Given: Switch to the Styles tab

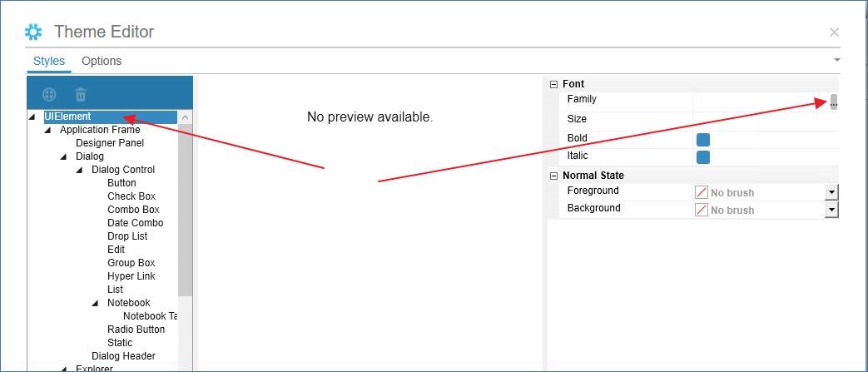Looking at the screenshot, I should (x=49, y=61).
